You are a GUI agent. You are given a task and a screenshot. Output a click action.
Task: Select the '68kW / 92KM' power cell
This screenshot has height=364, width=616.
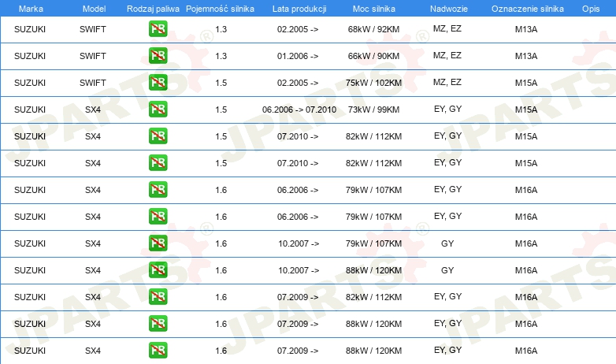point(373,29)
